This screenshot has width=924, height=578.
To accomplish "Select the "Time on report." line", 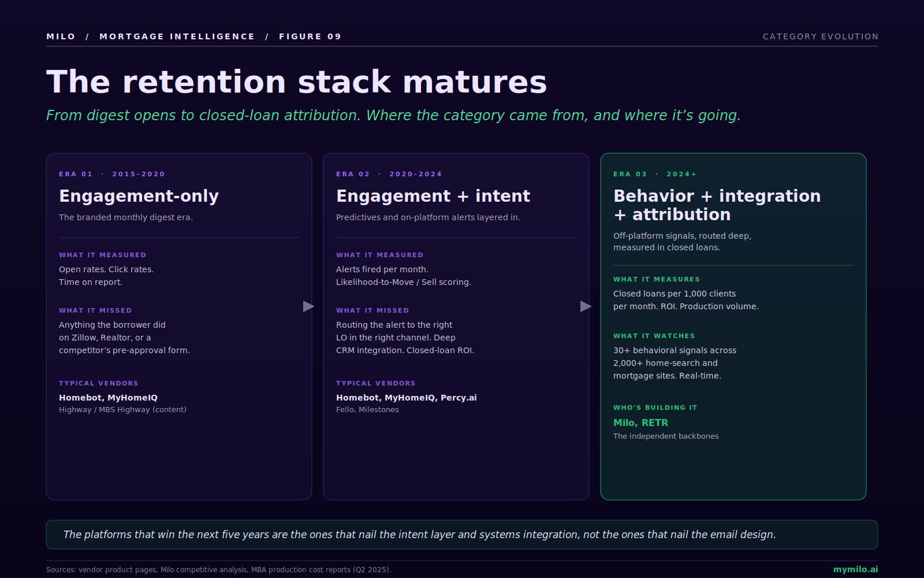I will point(91,282).
